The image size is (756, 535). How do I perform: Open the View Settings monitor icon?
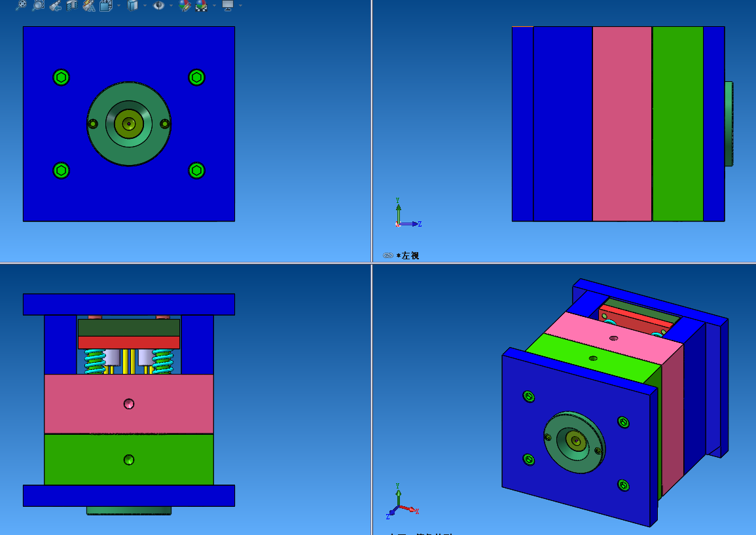click(228, 5)
